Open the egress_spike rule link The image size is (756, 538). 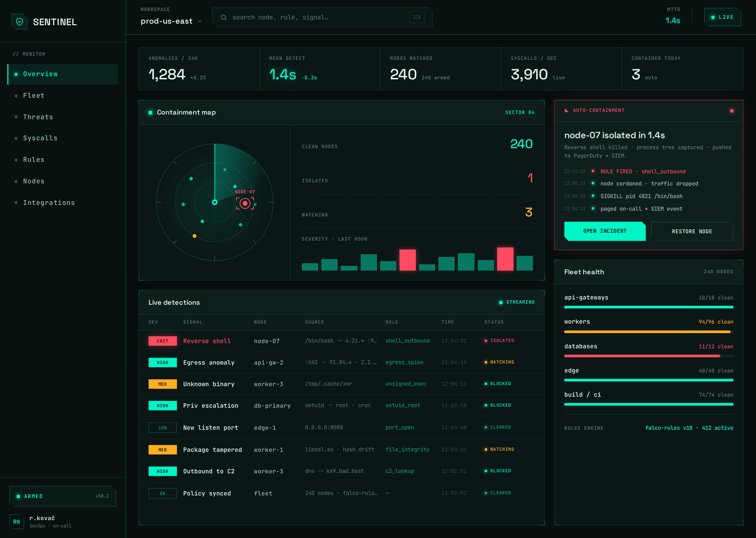(404, 362)
